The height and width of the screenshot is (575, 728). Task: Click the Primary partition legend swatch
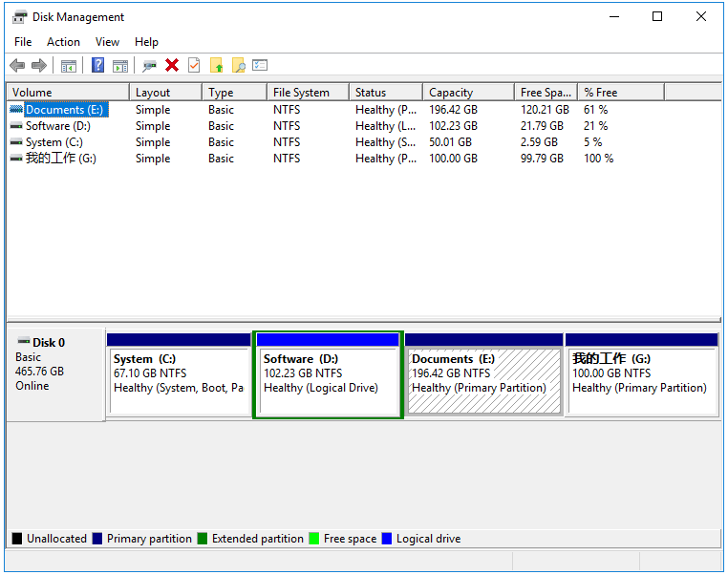pyautogui.click(x=97, y=539)
